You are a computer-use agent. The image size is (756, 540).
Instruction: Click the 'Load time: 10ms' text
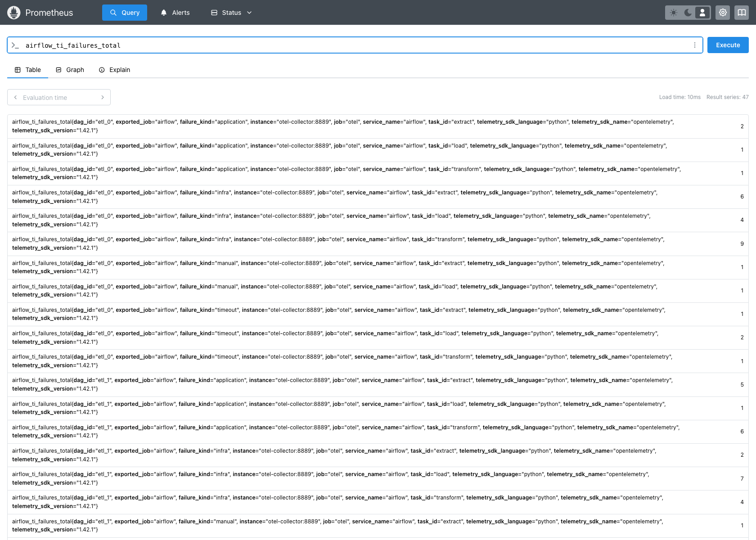point(680,97)
